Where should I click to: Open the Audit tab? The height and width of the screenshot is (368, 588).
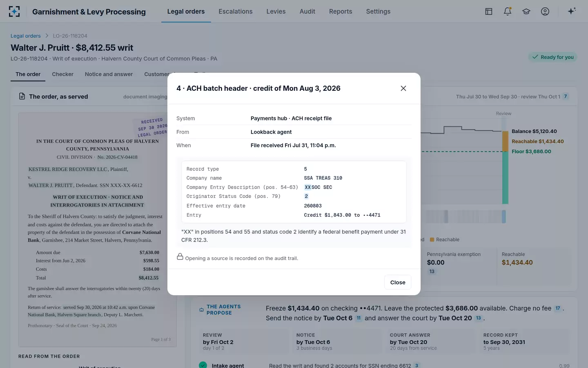point(307,11)
